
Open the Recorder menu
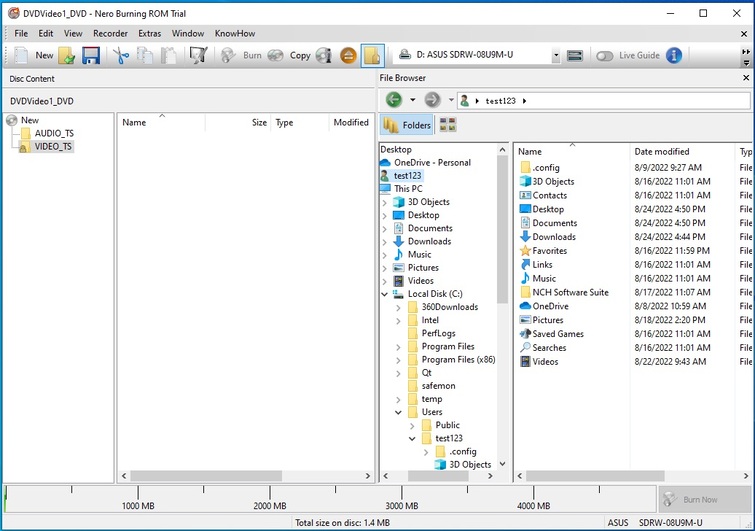click(x=110, y=33)
